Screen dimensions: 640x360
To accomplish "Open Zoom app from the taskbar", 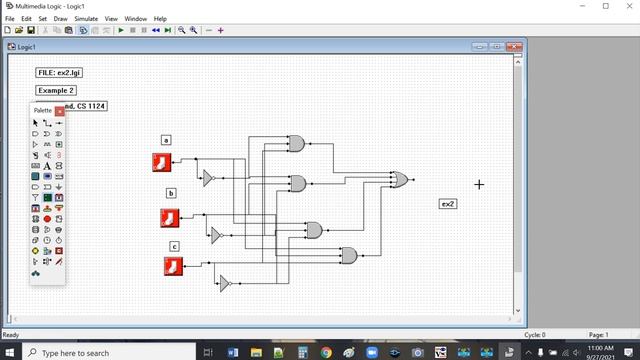I will 372,352.
